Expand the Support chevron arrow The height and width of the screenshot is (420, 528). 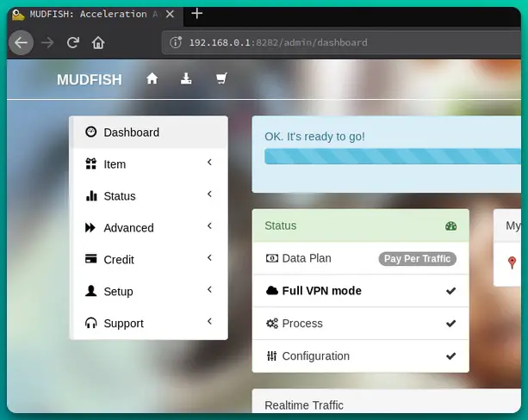209,321
